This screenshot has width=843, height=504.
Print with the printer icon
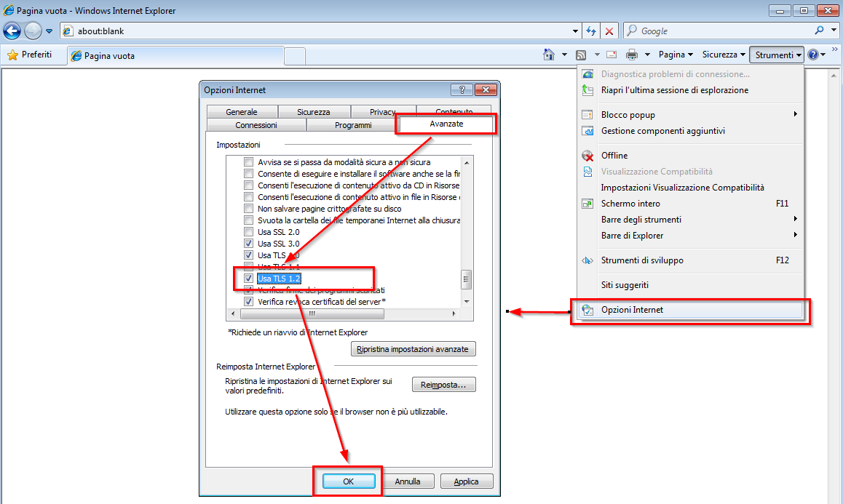632,55
